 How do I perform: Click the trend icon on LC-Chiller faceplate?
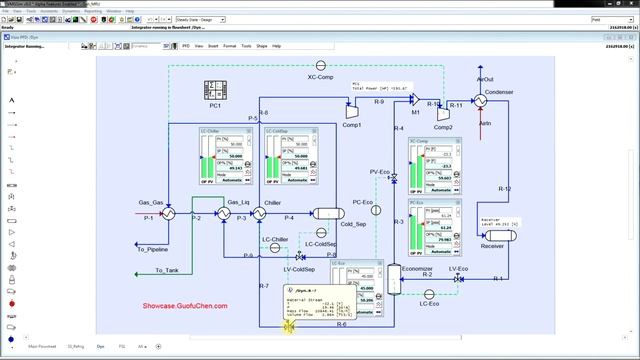coord(248,172)
